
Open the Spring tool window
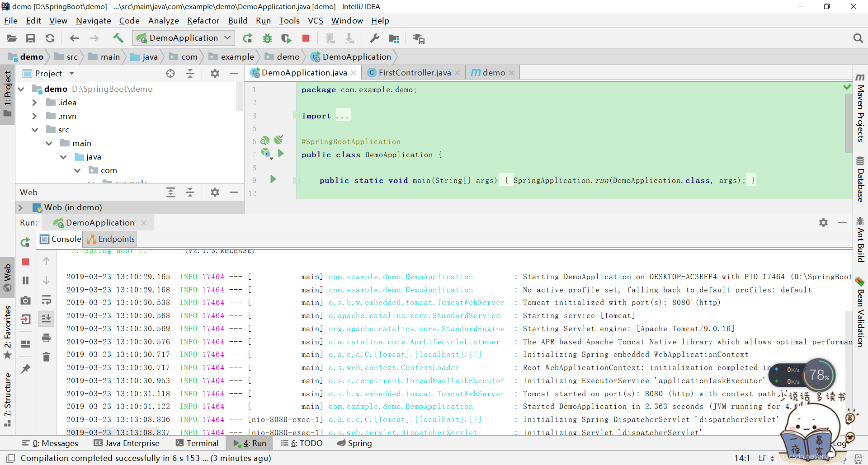pos(354,443)
